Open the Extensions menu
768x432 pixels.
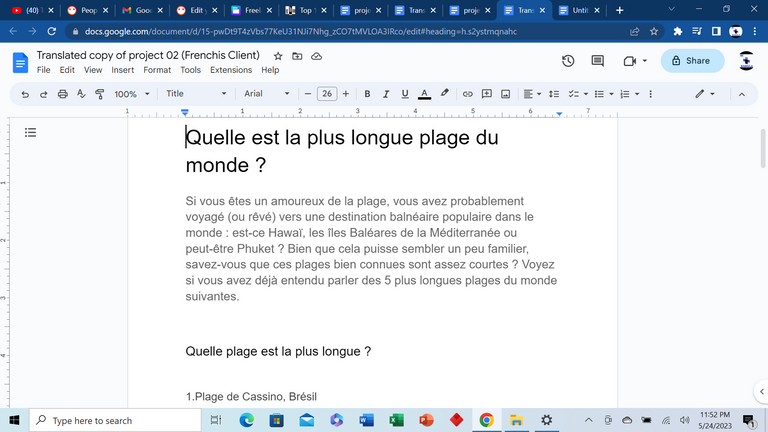[x=230, y=71]
